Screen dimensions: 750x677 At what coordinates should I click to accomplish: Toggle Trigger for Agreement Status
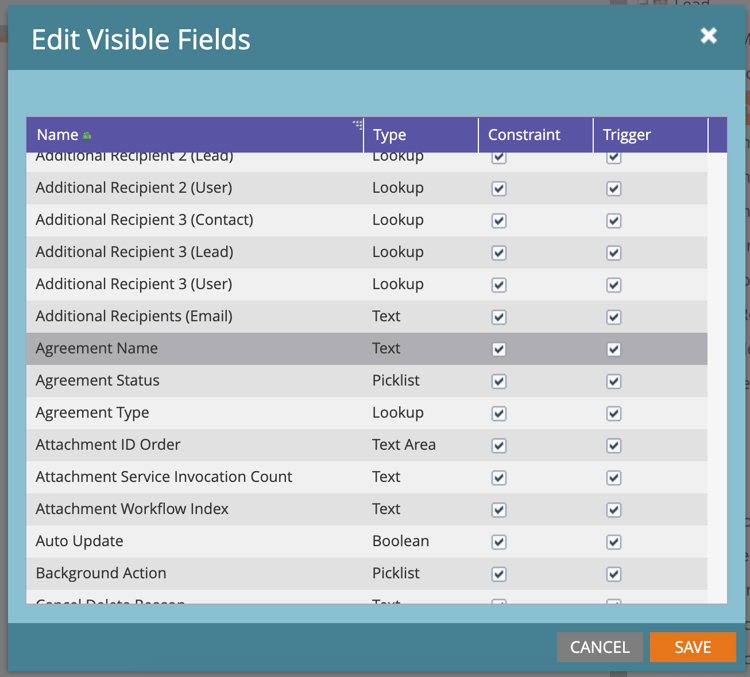pos(614,381)
